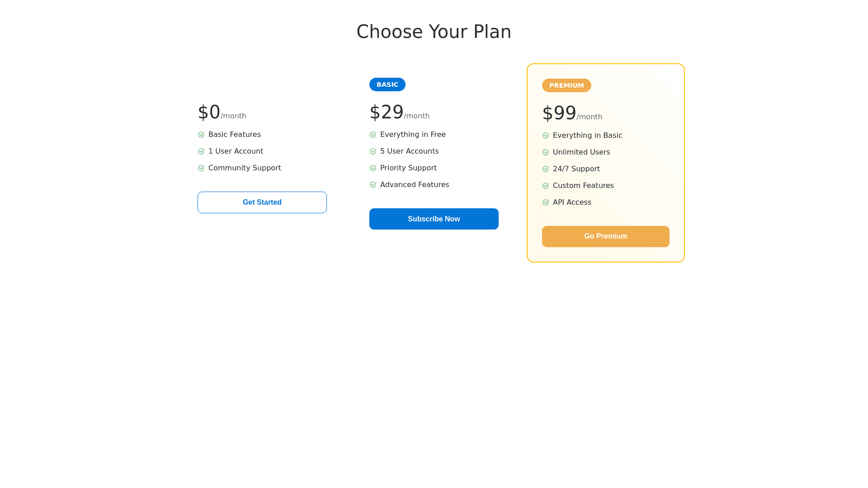Click the $0 per month price
868x488 pixels.
click(222, 113)
